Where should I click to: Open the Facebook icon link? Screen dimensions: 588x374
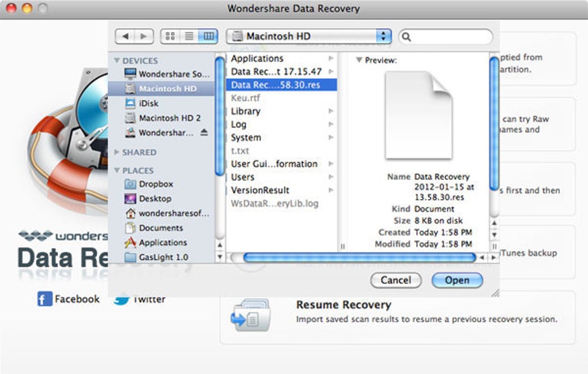coord(44,299)
